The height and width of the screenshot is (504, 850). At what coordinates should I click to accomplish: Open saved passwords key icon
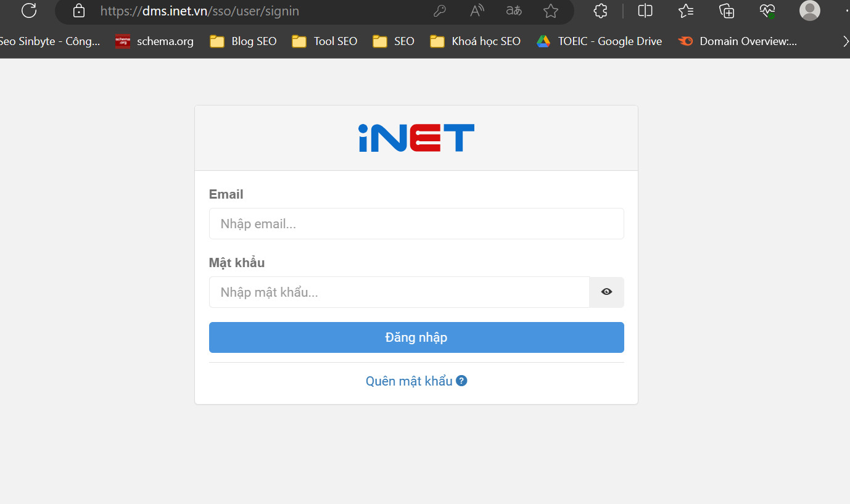pos(439,10)
